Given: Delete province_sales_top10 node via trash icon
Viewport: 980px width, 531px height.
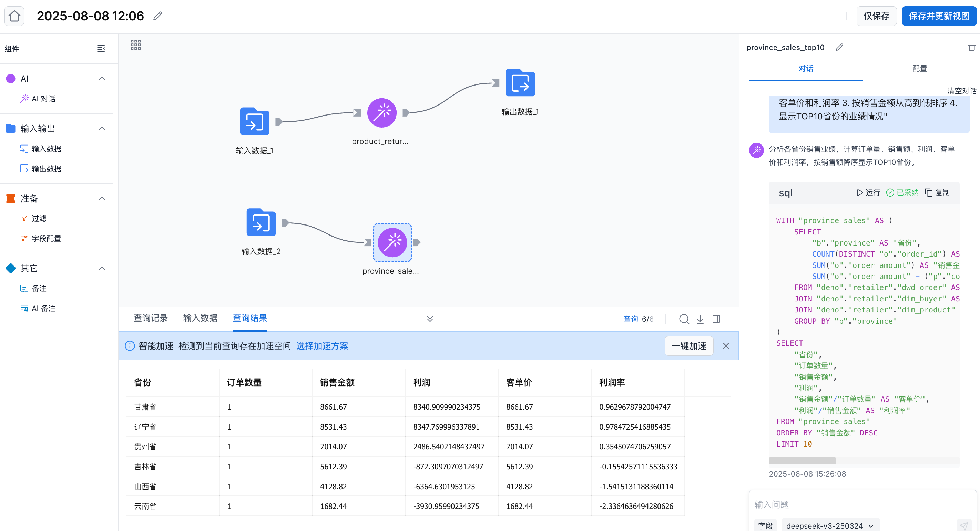Looking at the screenshot, I should click(971, 47).
